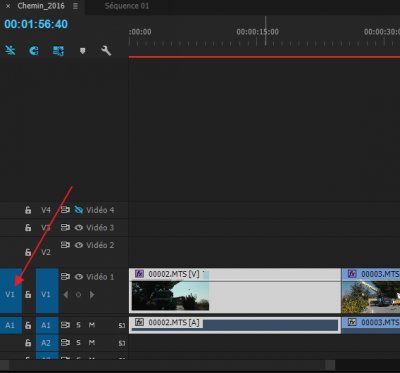Go to next keyframe on Vidéo 1
Image resolution: width=400 pixels, height=373 pixels.
[x=92, y=295]
